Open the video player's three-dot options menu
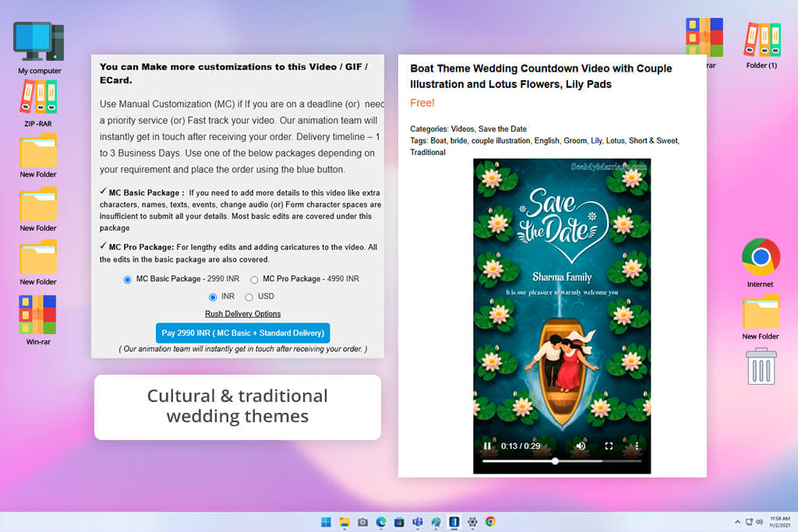The width and height of the screenshot is (798, 532). [637, 446]
